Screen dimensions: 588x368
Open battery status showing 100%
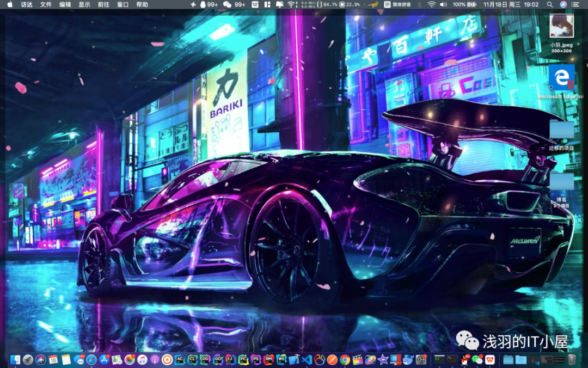464,4
